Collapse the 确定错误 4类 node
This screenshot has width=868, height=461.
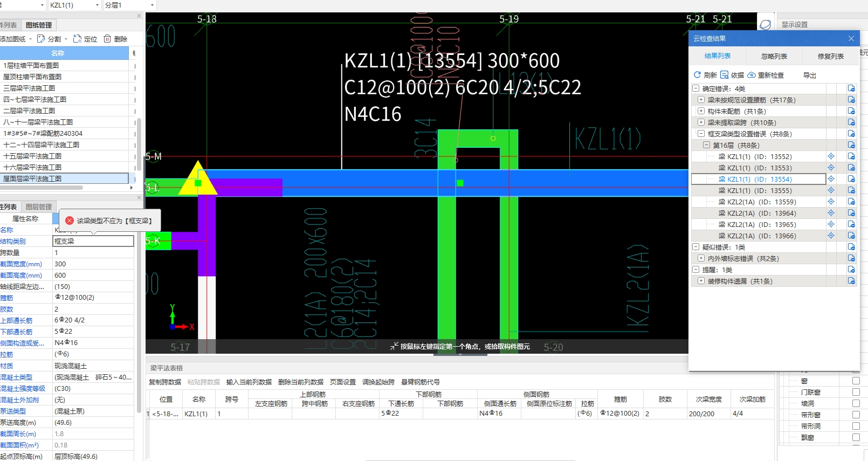pos(696,88)
